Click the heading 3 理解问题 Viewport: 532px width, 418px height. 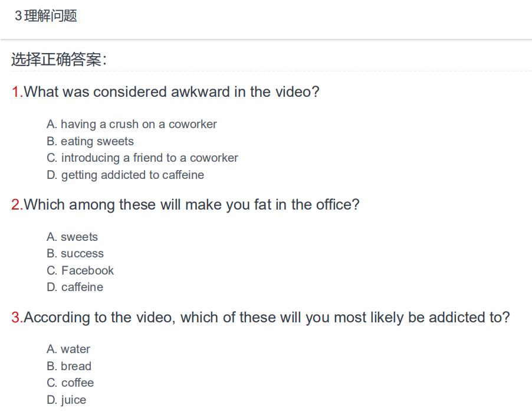tap(46, 15)
